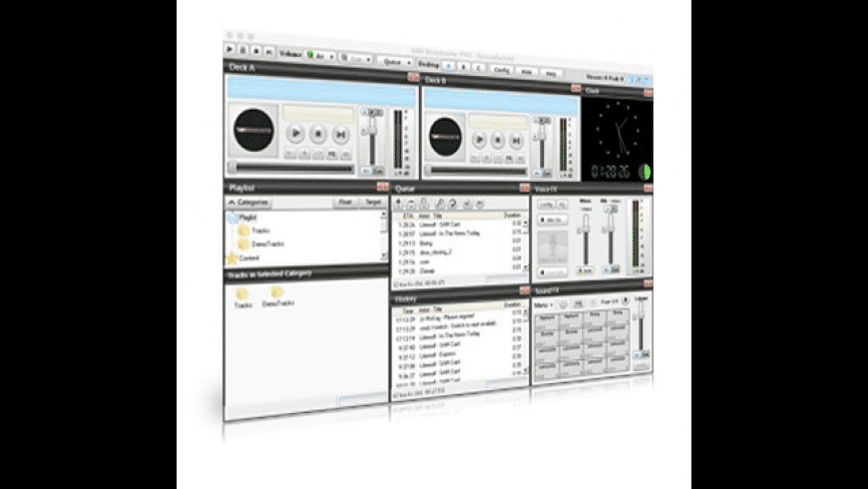Image resolution: width=868 pixels, height=489 pixels.
Task: Click the stop icon in the main toolbar
Action: pyautogui.click(x=255, y=51)
